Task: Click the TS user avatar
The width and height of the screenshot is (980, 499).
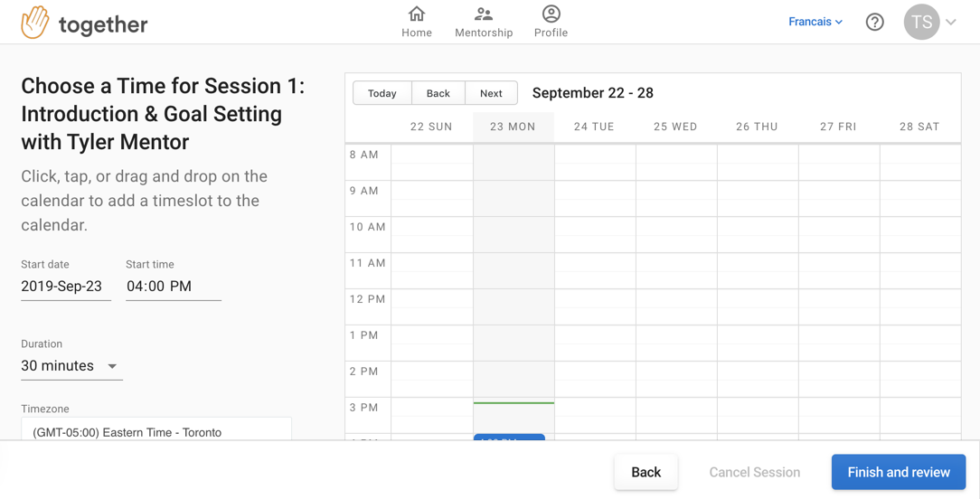Action: click(x=921, y=23)
